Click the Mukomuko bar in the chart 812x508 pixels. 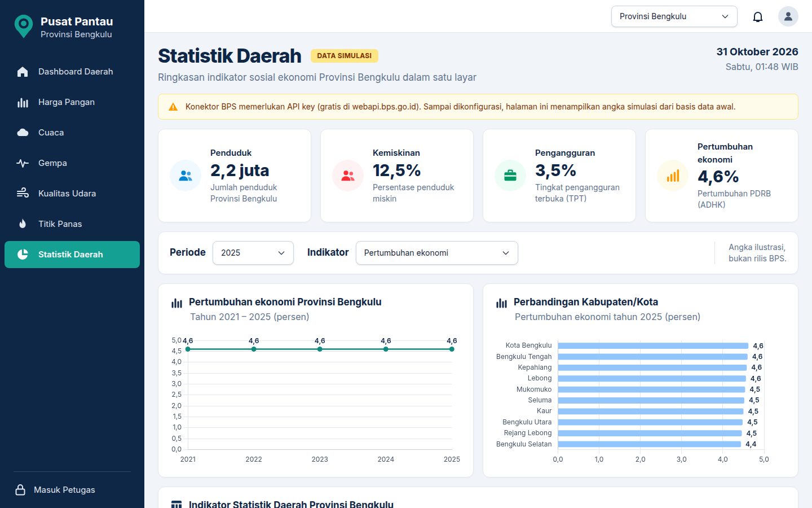[x=651, y=389]
